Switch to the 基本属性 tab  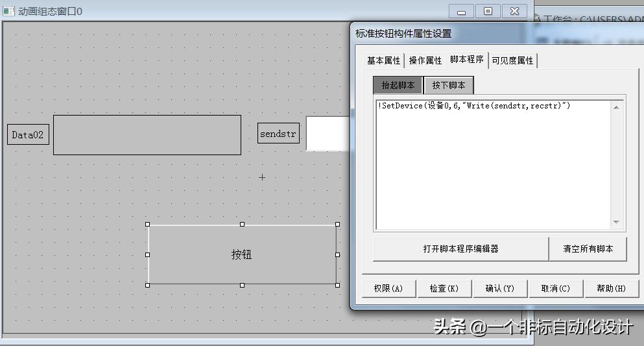383,60
